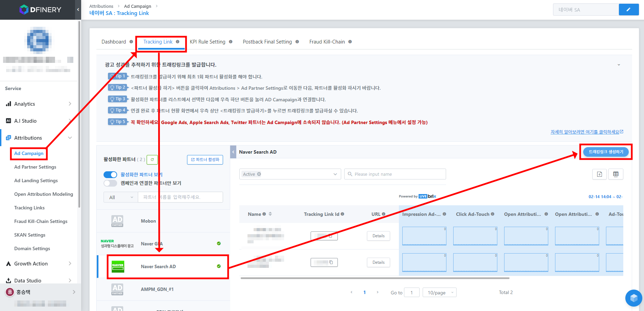The image size is (644, 311).
Task: Open Ad Campaign in sidebar
Action: tap(29, 153)
